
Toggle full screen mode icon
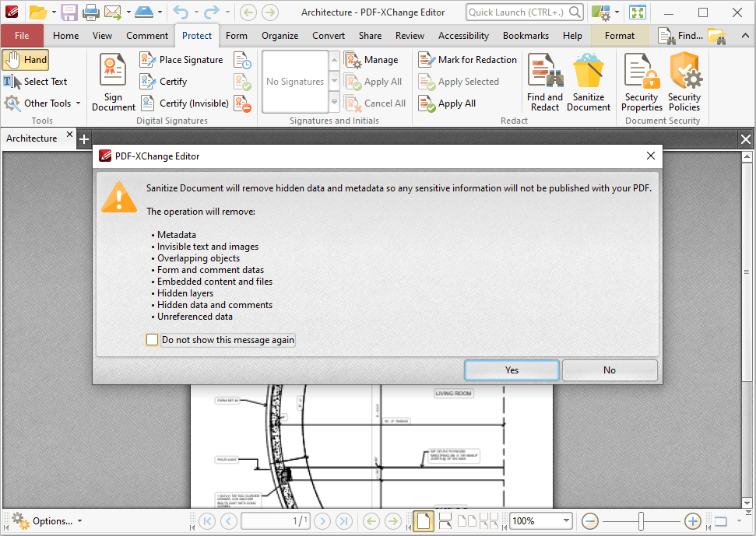point(638,12)
